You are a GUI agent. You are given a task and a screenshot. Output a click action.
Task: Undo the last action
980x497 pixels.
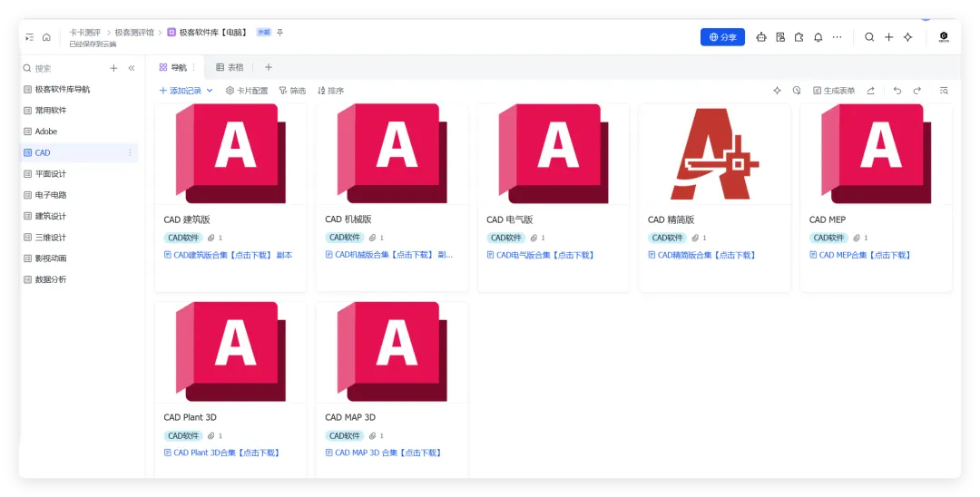click(x=897, y=91)
